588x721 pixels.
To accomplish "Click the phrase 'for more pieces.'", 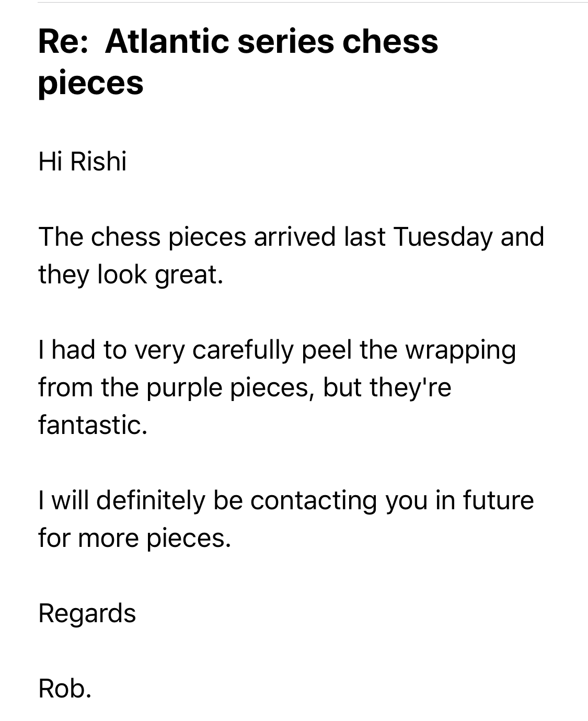I will click(x=134, y=537).
